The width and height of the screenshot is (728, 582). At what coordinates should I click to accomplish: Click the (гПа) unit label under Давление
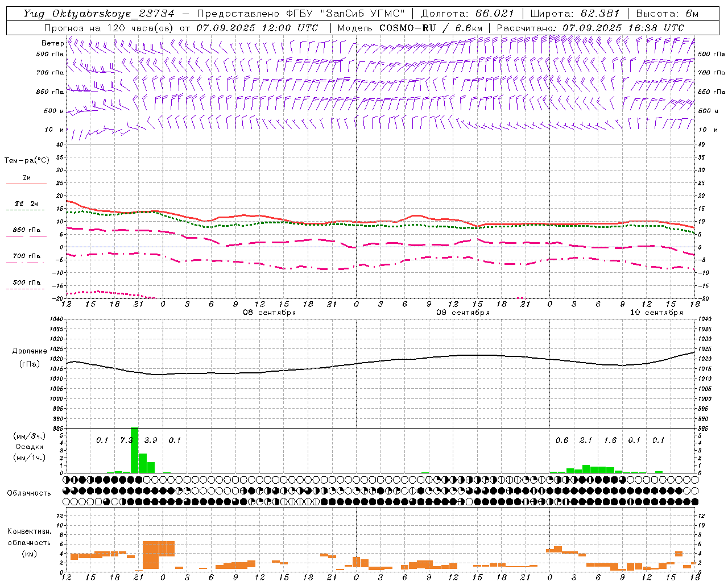pos(30,364)
